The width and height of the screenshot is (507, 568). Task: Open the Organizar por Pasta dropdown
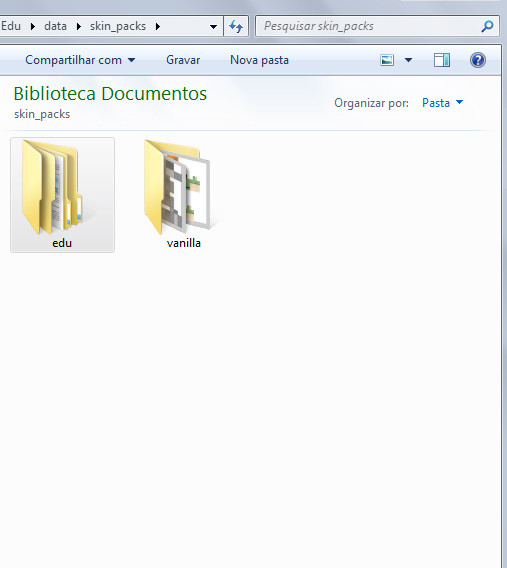point(443,103)
